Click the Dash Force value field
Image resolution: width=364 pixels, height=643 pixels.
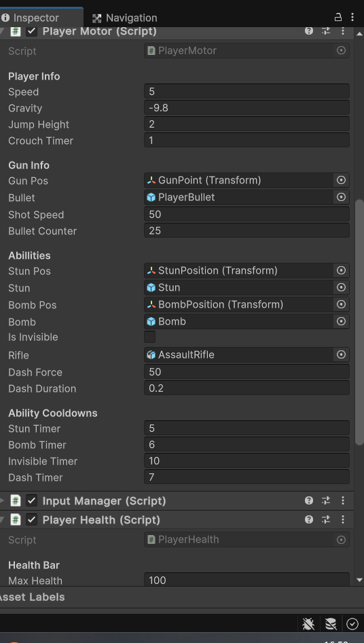click(x=247, y=371)
